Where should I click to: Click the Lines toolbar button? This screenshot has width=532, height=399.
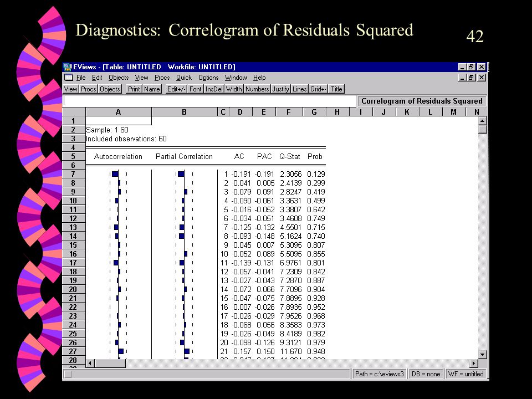click(x=299, y=89)
